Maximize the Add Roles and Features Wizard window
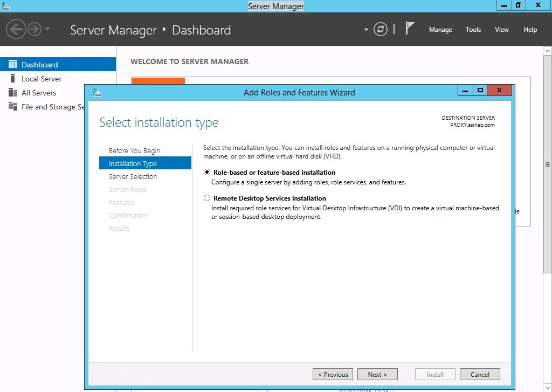This screenshot has height=392, width=552. (x=480, y=91)
